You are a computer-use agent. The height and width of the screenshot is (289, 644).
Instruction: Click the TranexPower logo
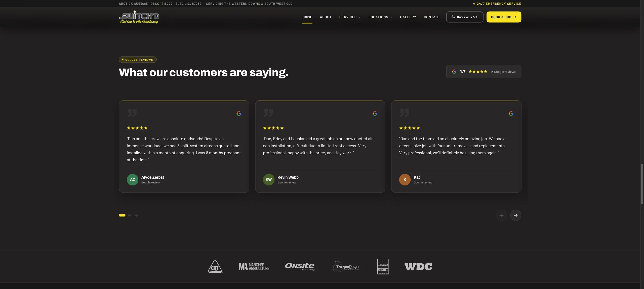tap(346, 267)
